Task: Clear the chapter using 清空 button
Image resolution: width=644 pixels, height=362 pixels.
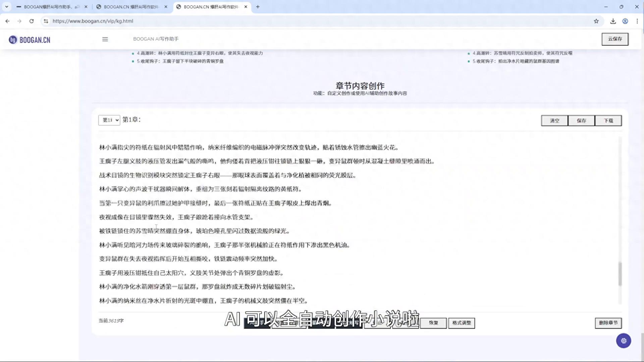Action: click(x=554, y=120)
